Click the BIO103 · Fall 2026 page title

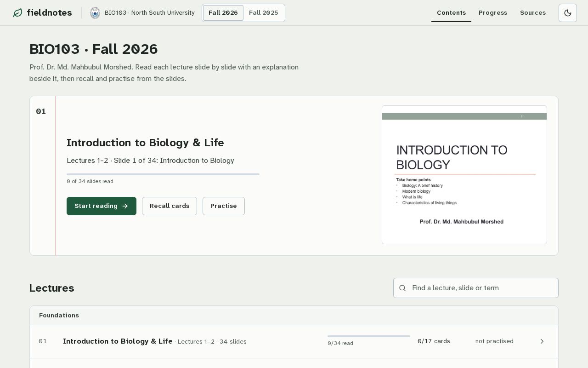click(x=94, y=49)
